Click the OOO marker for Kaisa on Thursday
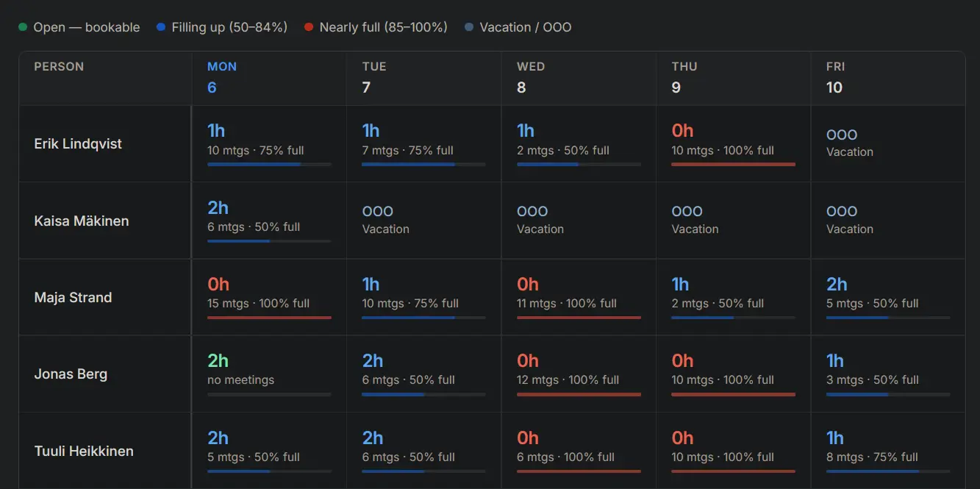 pos(687,211)
